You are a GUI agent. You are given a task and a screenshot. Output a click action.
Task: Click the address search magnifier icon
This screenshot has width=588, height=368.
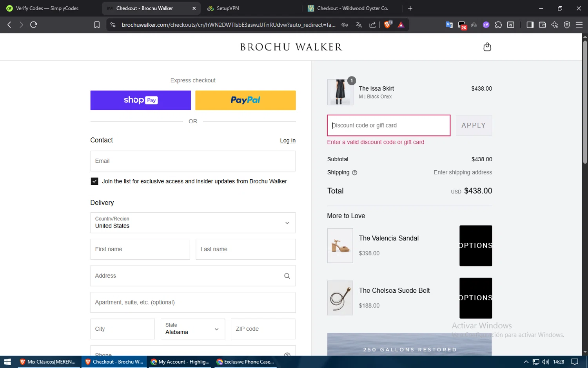pos(287,276)
